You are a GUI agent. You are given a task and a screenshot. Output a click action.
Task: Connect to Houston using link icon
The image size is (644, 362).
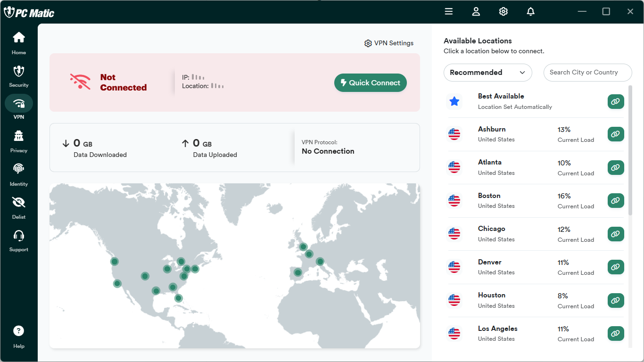click(x=616, y=300)
